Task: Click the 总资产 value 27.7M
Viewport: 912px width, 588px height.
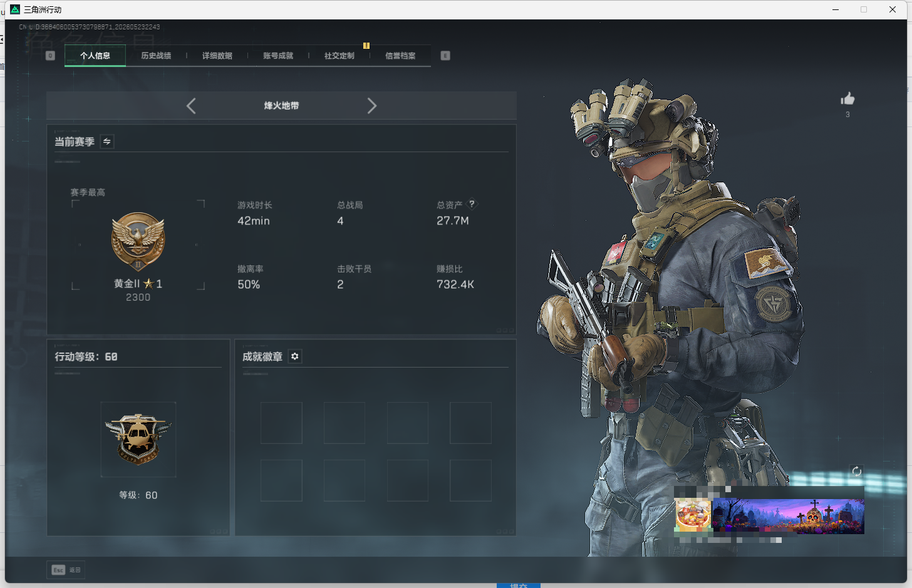Action: (453, 221)
